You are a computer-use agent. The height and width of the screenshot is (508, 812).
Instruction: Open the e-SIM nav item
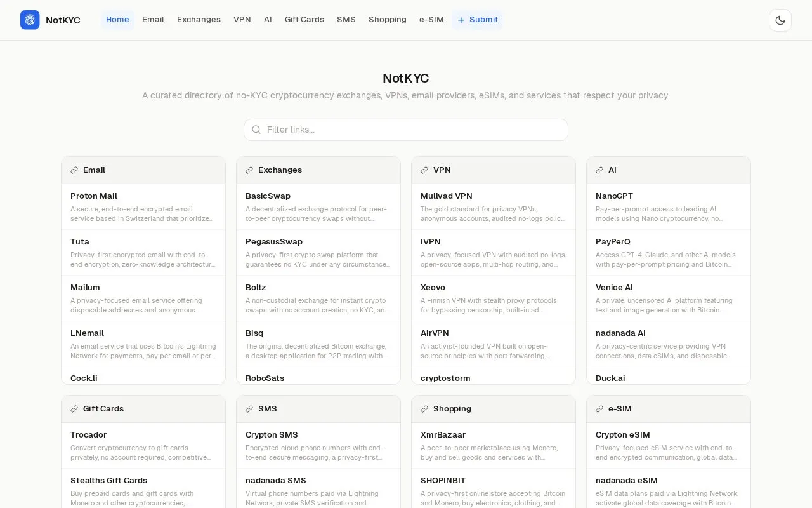pyautogui.click(x=431, y=20)
